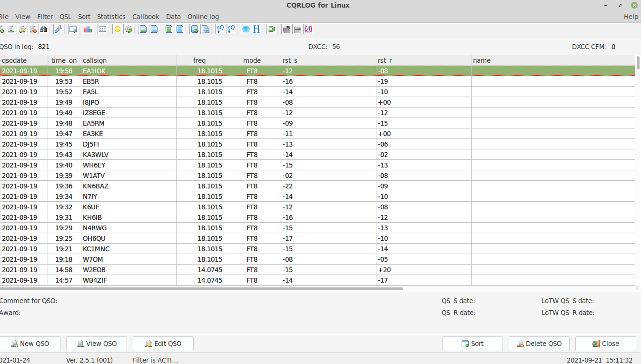Click the '+20' rst_r cell

pos(424,270)
